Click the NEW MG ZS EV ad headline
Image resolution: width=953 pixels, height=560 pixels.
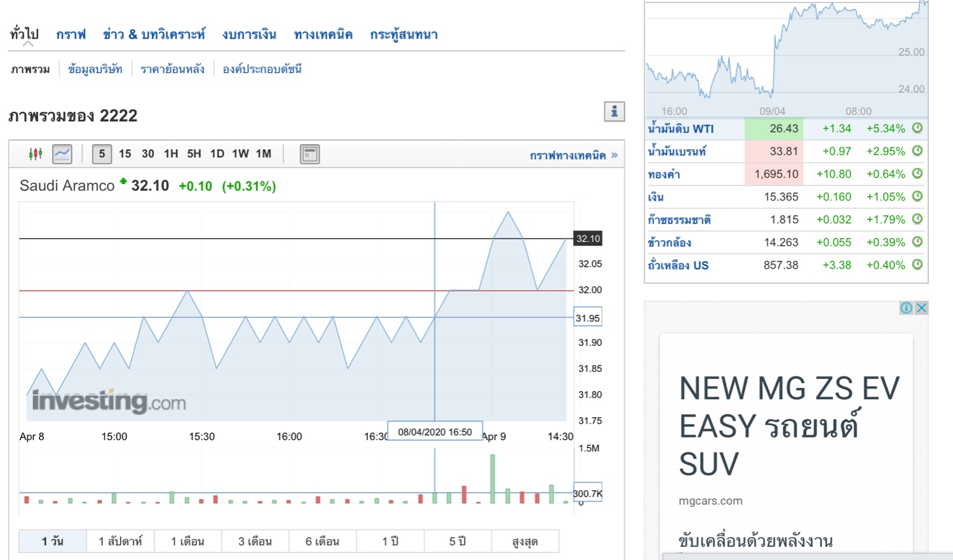(790, 426)
